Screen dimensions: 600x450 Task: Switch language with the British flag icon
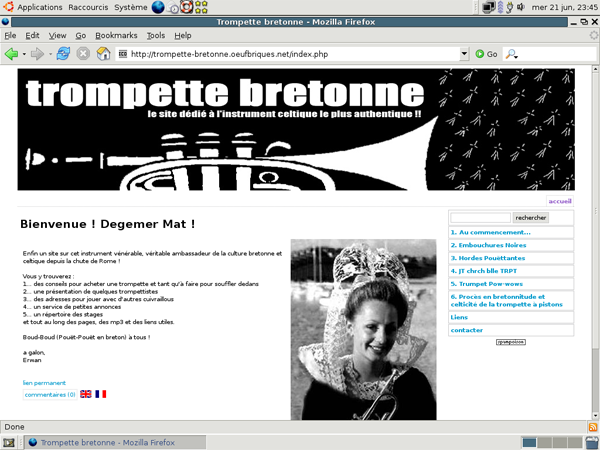point(85,394)
